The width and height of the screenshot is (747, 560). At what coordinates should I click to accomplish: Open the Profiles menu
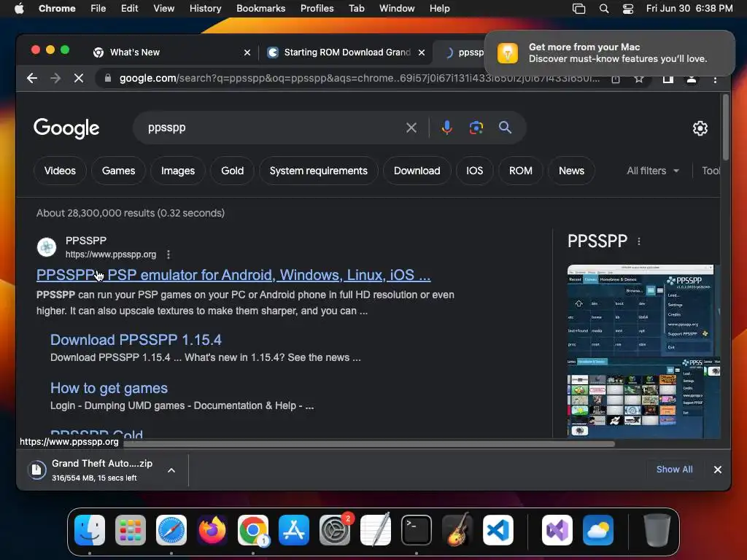pyautogui.click(x=317, y=9)
